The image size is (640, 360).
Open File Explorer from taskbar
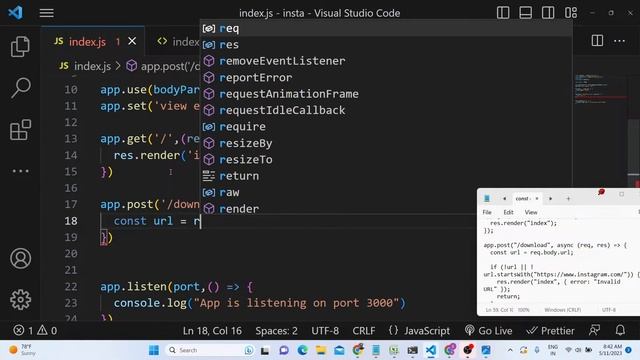(x=321, y=350)
